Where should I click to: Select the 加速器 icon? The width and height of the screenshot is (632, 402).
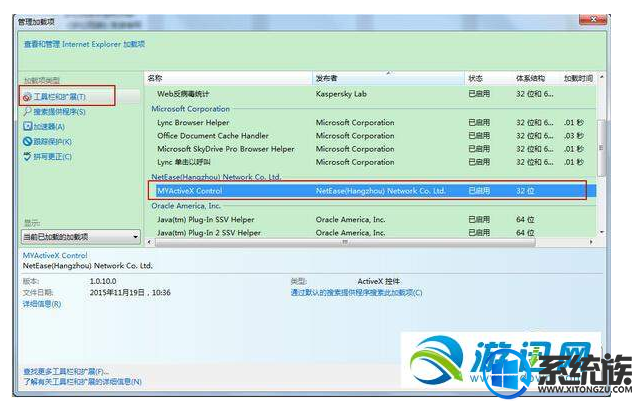[27, 126]
